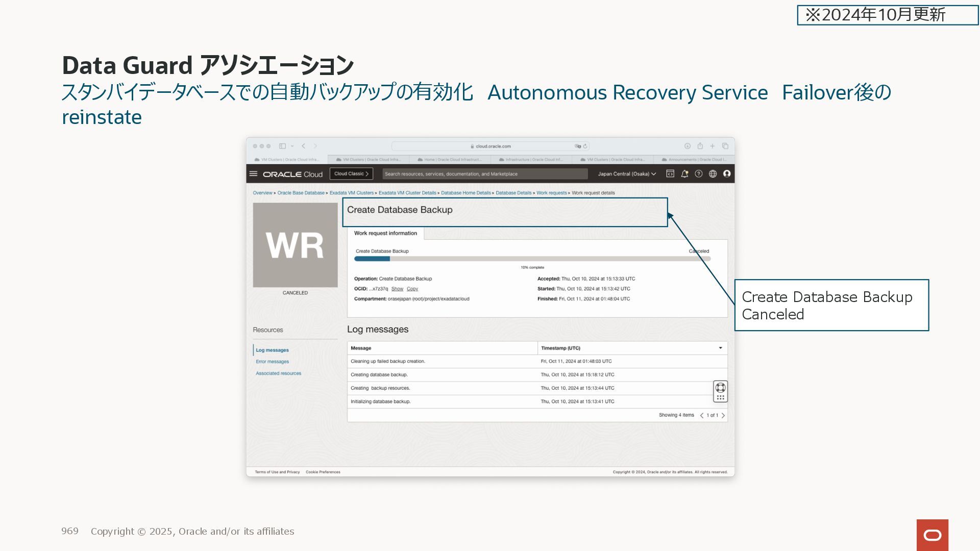Screen dimensions: 980x551
Task: Click the help question mark icon
Action: (699, 174)
